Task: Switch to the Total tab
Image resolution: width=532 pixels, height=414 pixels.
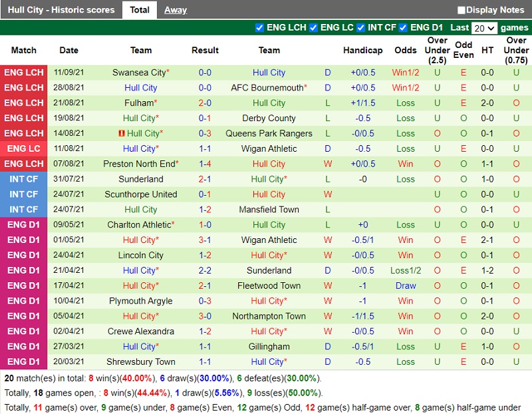Action: 140,10
